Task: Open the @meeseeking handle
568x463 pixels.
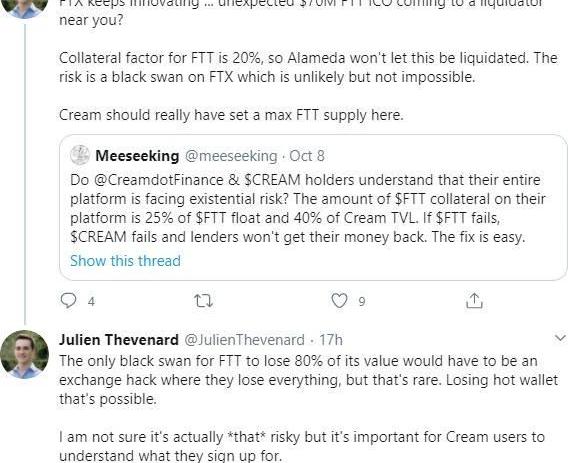Action: (231, 156)
